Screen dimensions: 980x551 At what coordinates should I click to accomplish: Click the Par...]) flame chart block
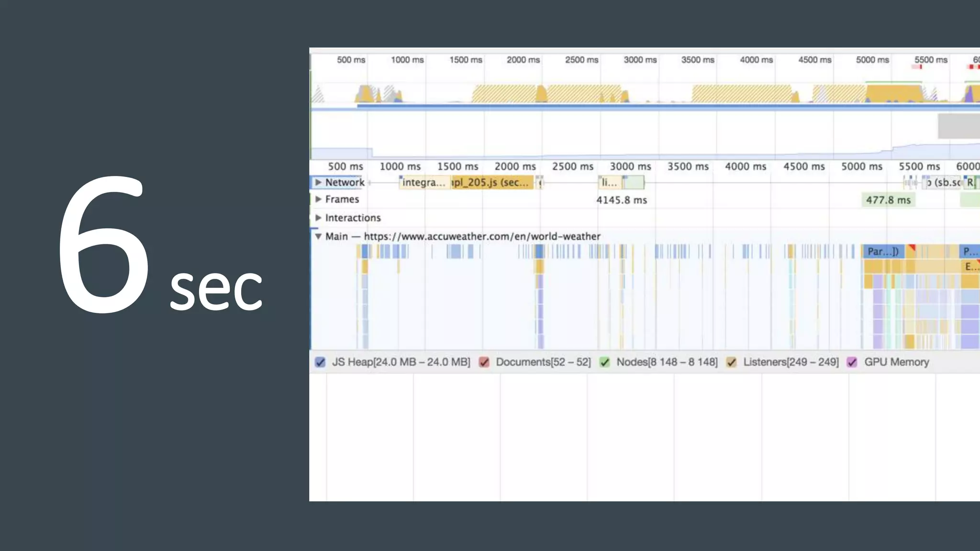click(883, 252)
